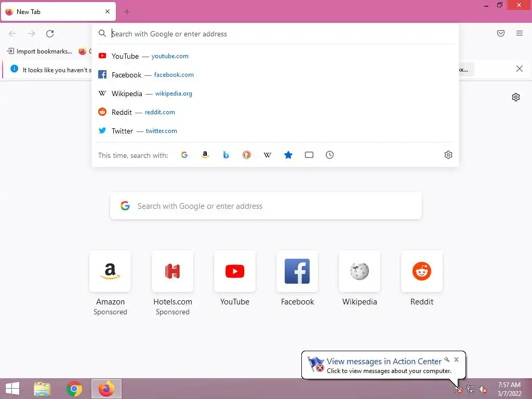Click the network tray icon
532x399 pixels.
click(471, 389)
